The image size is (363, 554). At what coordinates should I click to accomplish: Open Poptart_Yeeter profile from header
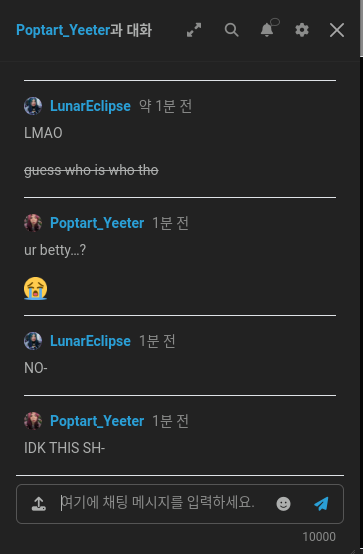tap(63, 30)
